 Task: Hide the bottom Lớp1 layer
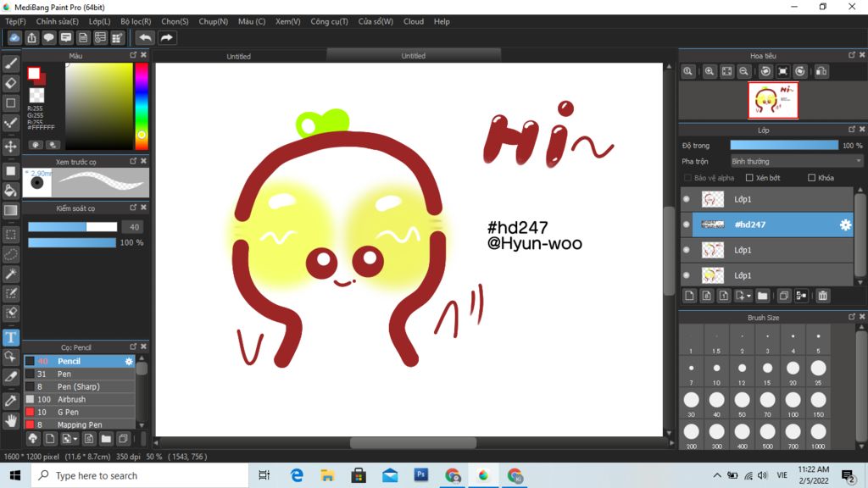687,275
